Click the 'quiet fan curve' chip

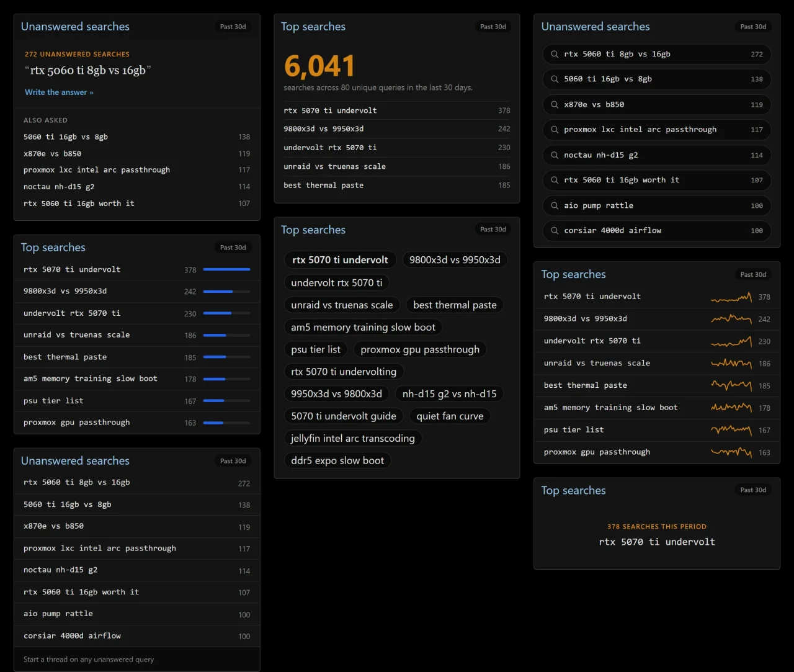click(x=450, y=416)
